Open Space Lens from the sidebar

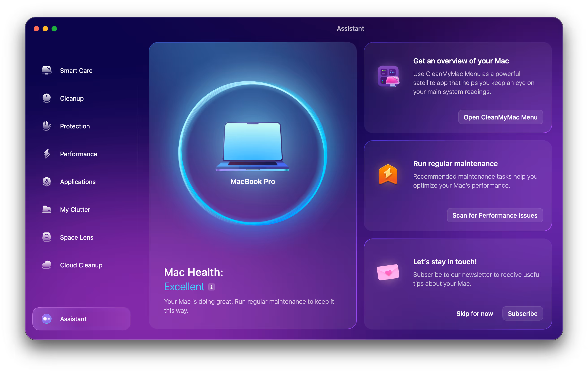[82, 237]
